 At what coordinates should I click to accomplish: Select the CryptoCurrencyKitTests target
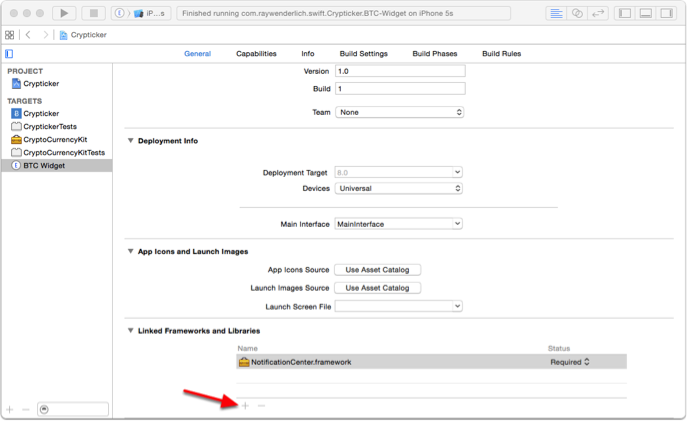[56, 152]
